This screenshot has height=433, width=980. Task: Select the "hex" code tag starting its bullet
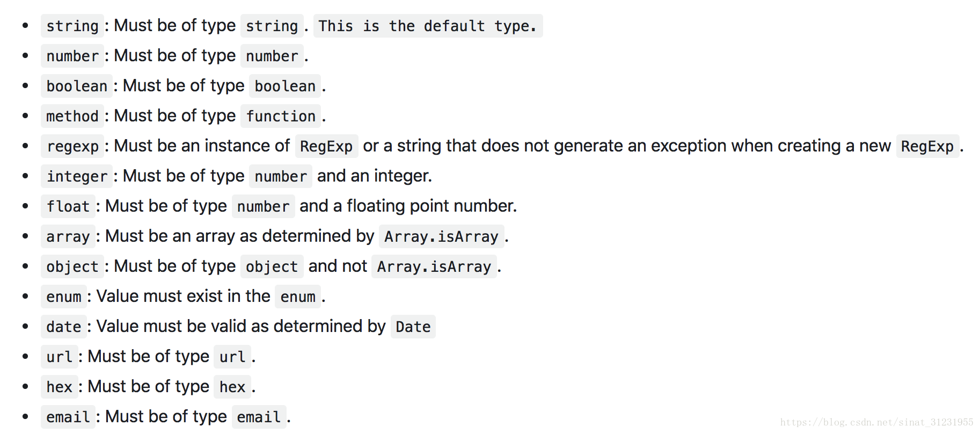click(59, 387)
